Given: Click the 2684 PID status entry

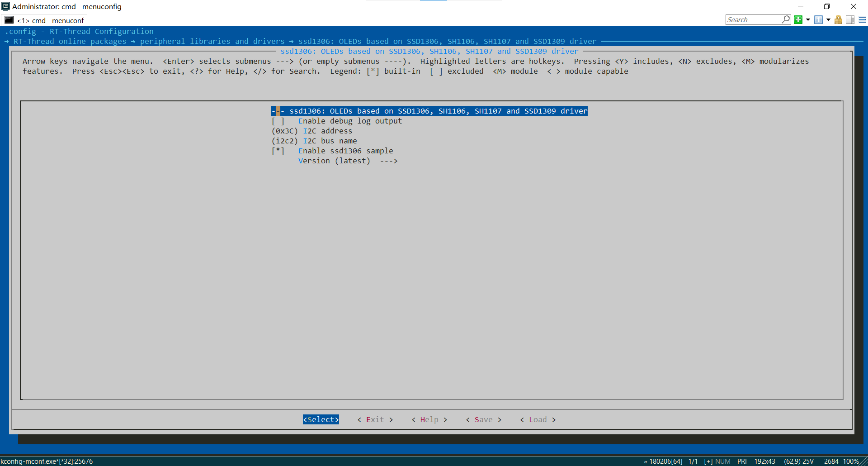Looking at the screenshot, I should tap(831, 461).
